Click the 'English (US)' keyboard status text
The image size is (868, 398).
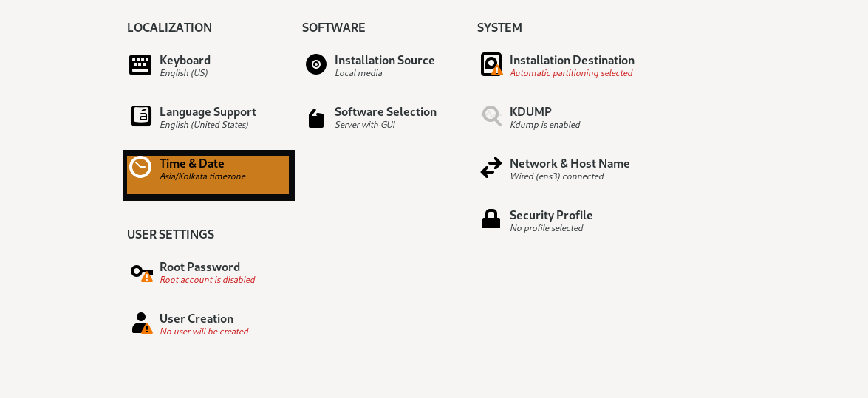pos(184,73)
